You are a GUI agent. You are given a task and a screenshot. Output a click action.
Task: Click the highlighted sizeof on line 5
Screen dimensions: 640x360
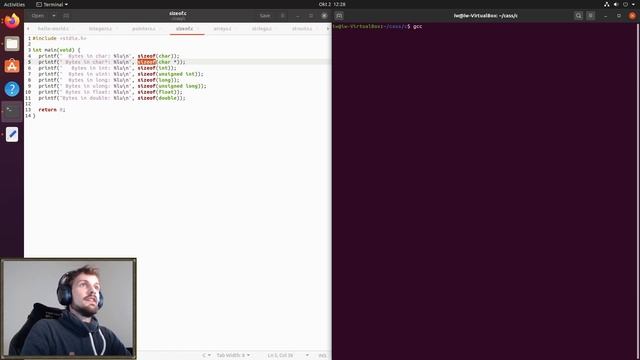(x=147, y=62)
